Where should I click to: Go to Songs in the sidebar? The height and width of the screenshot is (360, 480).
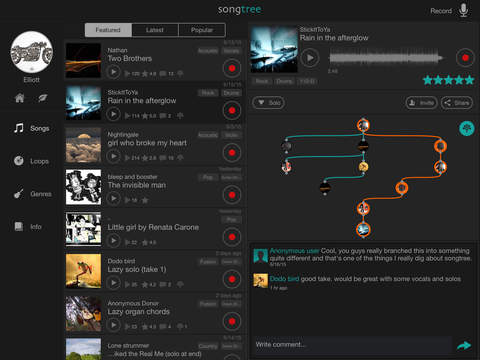click(32, 128)
